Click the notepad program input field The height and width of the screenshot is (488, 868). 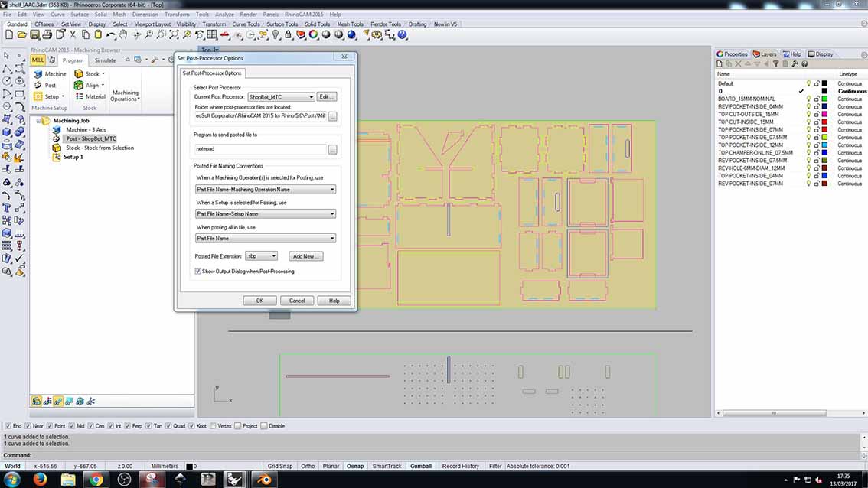pos(260,149)
